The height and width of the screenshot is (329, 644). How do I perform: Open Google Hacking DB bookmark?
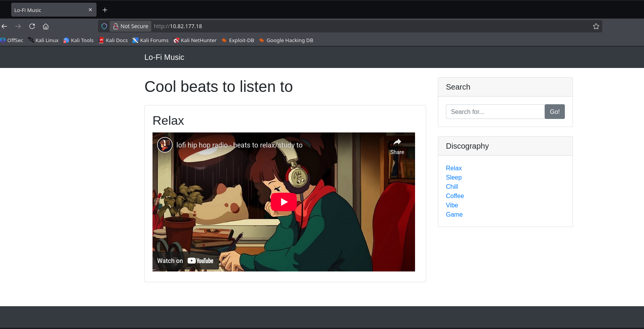tap(286, 40)
